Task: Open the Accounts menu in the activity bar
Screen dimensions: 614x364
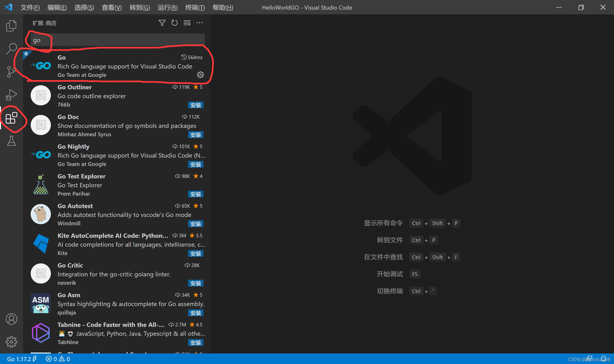Action: [x=11, y=319]
